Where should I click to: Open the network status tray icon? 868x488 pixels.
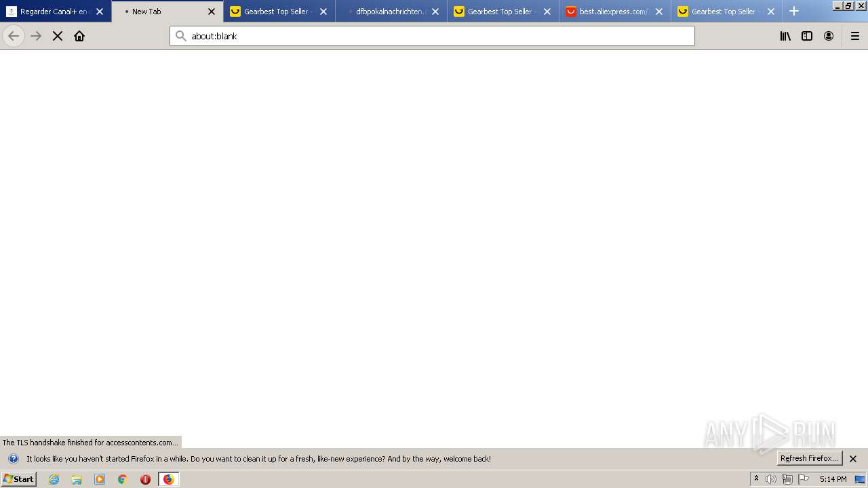tap(787, 479)
